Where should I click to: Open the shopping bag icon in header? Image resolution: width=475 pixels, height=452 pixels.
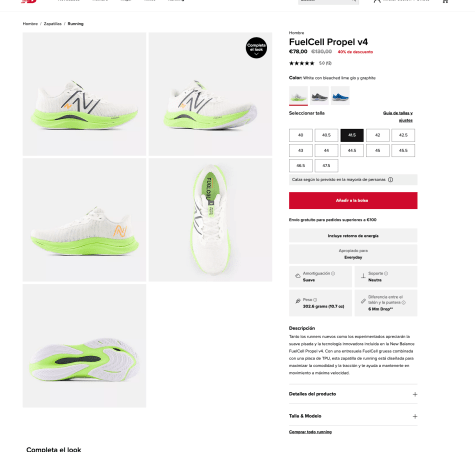[x=445, y=1]
